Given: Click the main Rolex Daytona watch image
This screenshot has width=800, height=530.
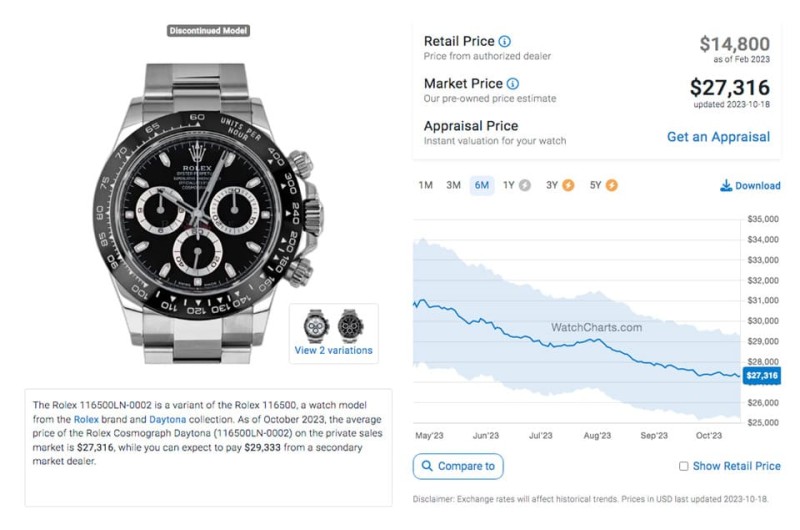Looking at the screenshot, I should tap(208, 213).
